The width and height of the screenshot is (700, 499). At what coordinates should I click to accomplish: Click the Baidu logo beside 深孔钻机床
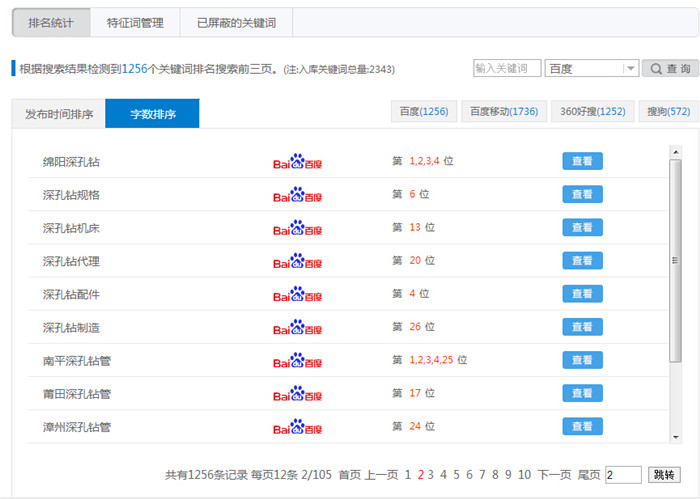[297, 228]
